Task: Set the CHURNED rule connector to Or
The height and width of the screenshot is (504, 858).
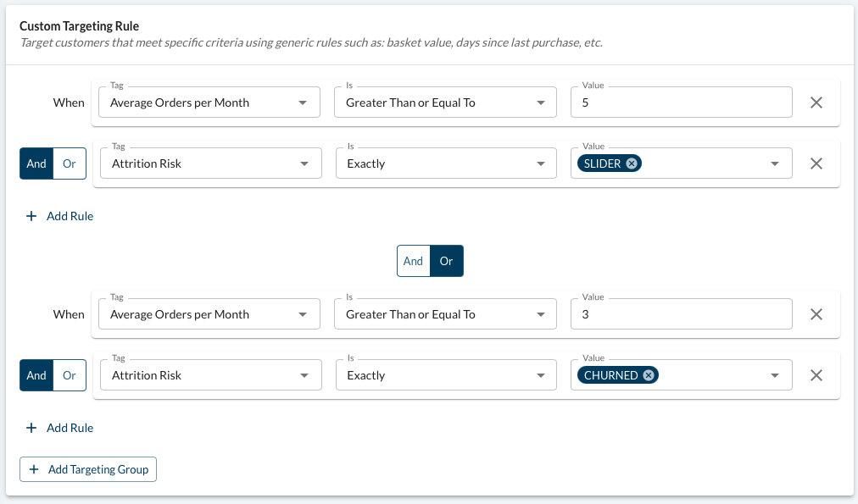Action: tap(70, 375)
